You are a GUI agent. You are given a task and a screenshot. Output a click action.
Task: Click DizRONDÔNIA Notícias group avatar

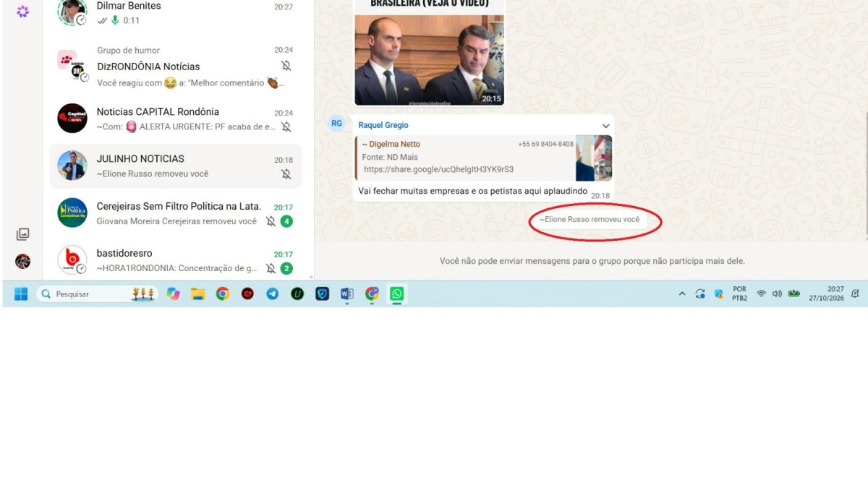click(72, 66)
